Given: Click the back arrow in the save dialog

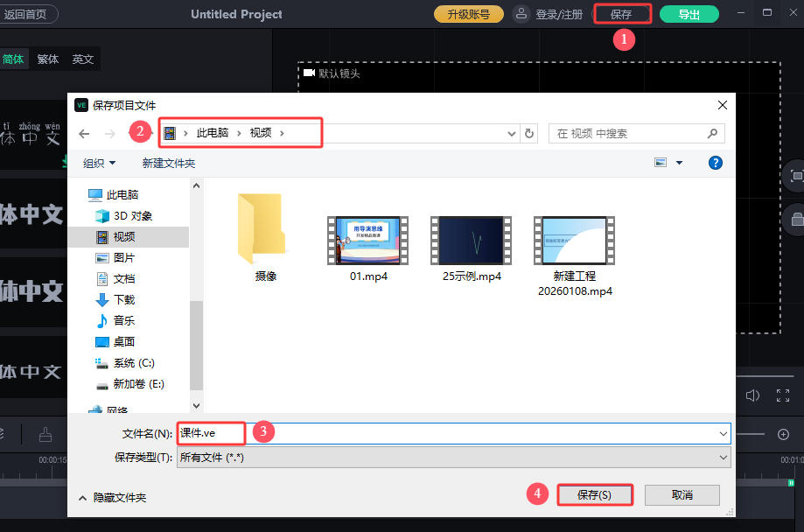Looking at the screenshot, I should [x=84, y=133].
